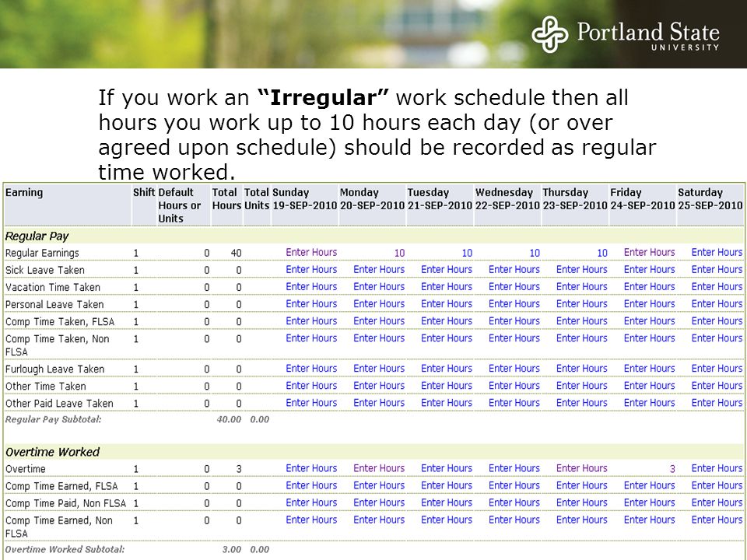Viewport: 747px width, 560px height.
Task: Open Comp Time Earned, Non FLSA Tuesday Enter Hours
Action: coord(447,520)
